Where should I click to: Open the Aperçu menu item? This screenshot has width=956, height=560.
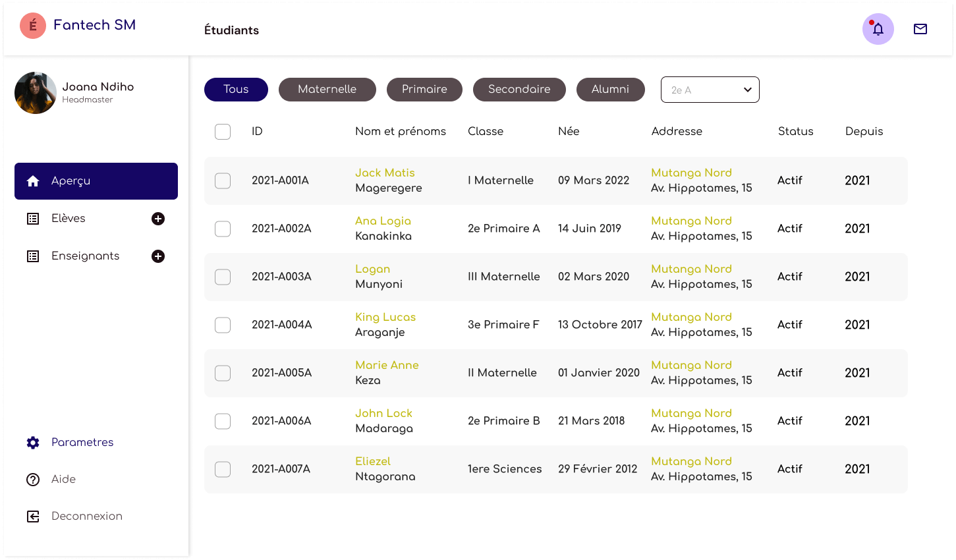[96, 181]
